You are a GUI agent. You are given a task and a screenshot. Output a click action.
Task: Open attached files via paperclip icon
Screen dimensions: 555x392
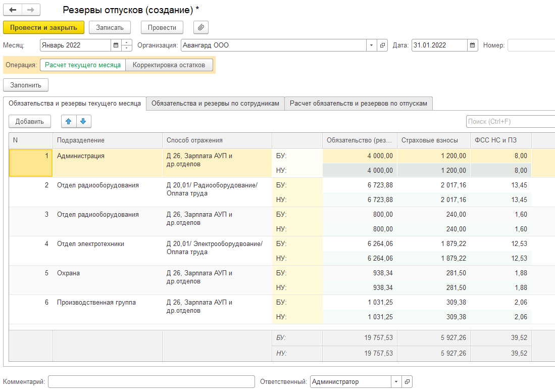(200, 27)
